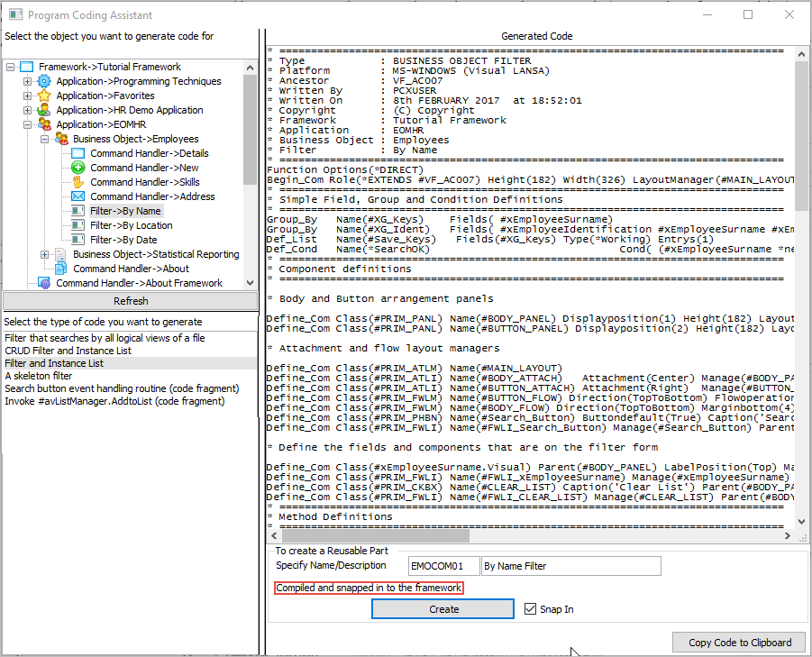Click the Programming Techniques gear icon
Viewport: 812px width, 657px height.
coord(44,81)
